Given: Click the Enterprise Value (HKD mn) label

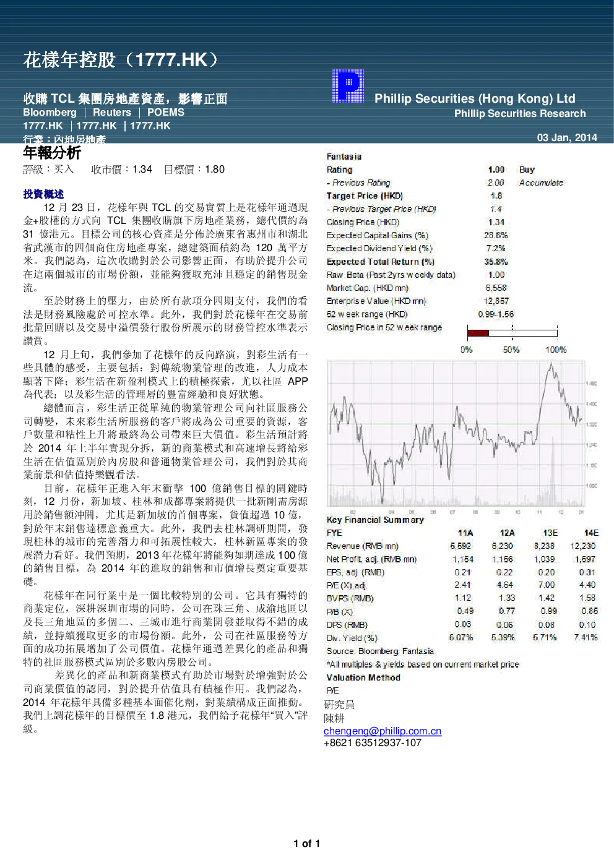Looking at the screenshot, I should coord(376,301).
